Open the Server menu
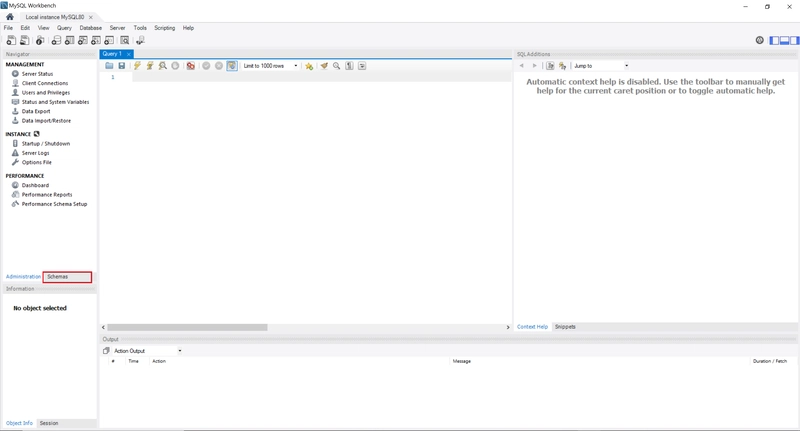The height and width of the screenshot is (431, 800). [117, 28]
